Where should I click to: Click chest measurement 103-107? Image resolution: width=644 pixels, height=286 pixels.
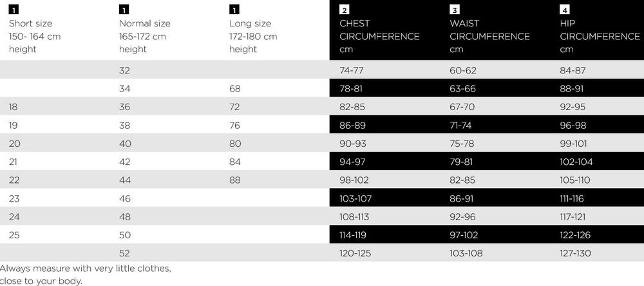click(355, 198)
